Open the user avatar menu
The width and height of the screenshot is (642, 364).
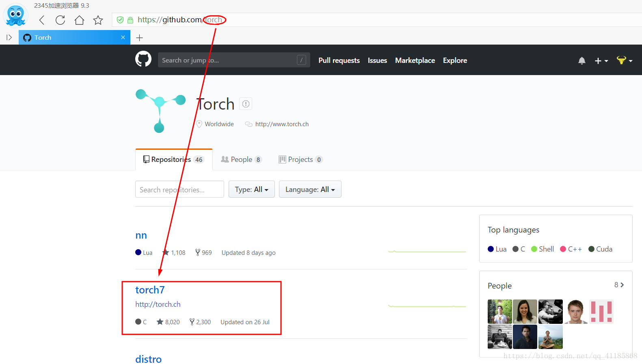coord(625,60)
